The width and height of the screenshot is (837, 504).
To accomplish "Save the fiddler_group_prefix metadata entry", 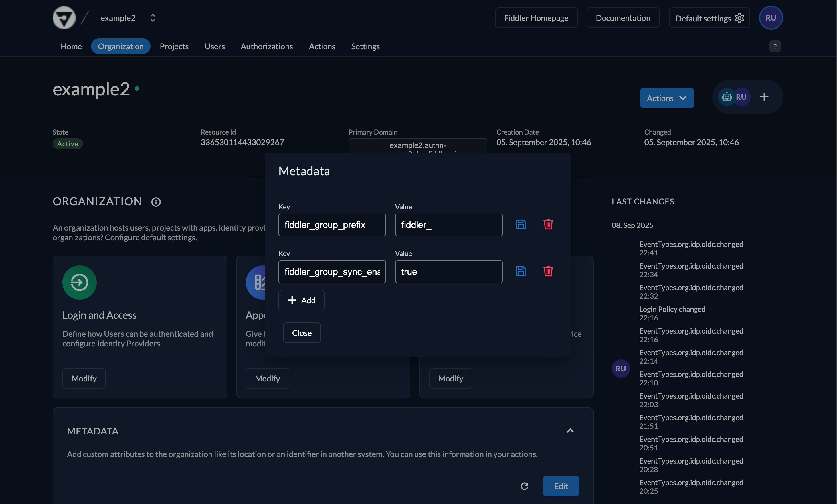I will click(x=521, y=224).
